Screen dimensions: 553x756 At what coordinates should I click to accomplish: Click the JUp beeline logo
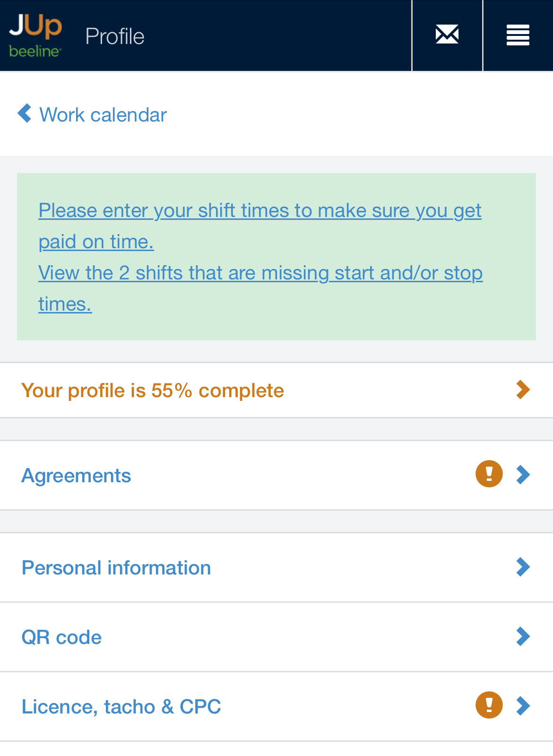[x=35, y=35]
